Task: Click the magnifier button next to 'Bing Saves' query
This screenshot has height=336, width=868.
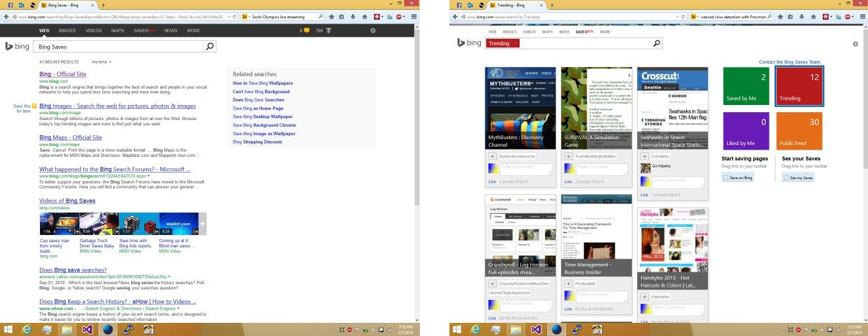Action: (209, 47)
